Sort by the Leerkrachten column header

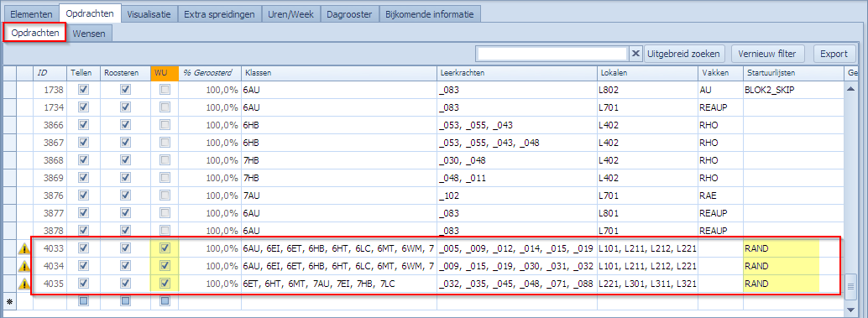point(517,72)
